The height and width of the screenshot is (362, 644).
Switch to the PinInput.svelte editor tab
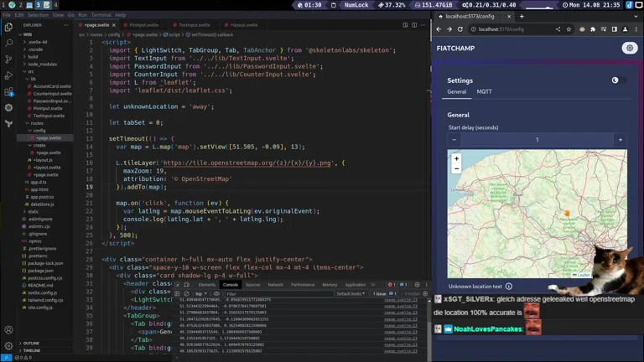point(144,25)
